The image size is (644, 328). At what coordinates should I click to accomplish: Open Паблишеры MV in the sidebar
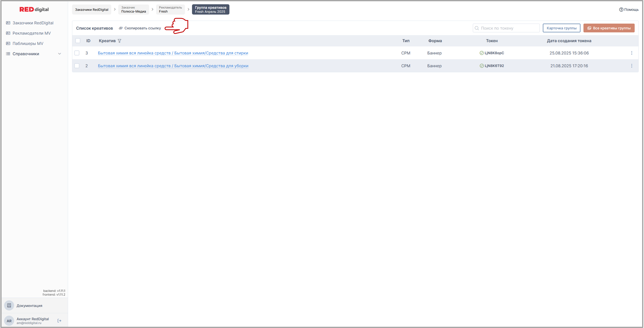click(28, 44)
